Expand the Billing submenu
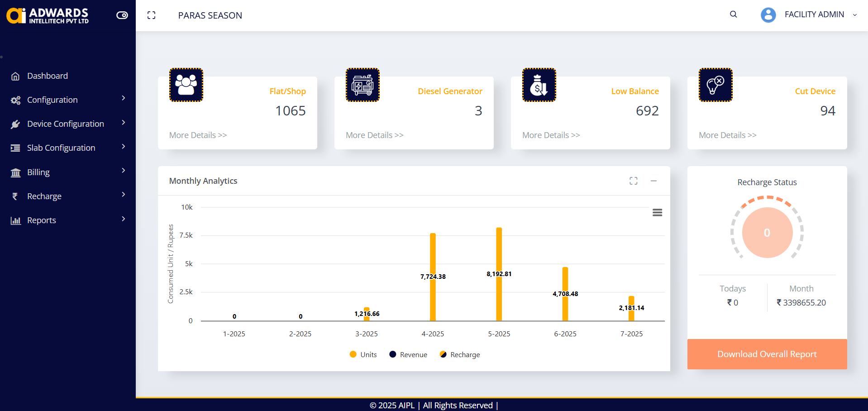Screen dimensions: 868x411 [68, 172]
